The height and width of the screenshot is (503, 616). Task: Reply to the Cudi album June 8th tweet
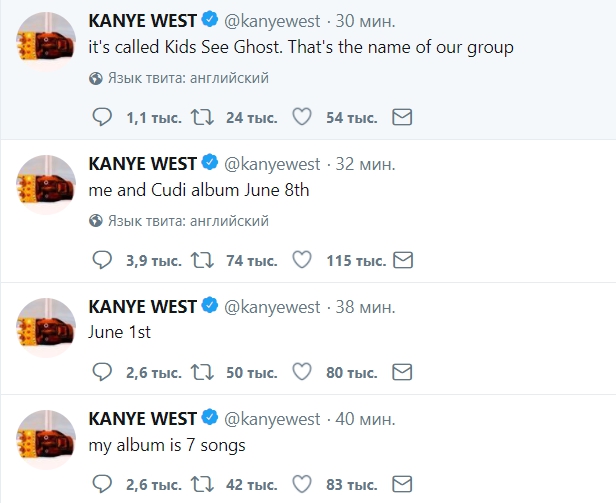tap(101, 261)
